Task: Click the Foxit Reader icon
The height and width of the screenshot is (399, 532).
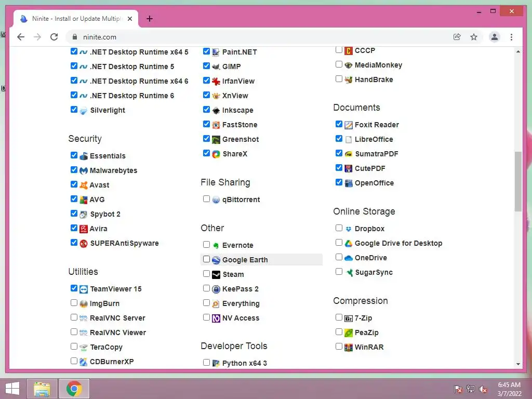Action: coord(349,125)
